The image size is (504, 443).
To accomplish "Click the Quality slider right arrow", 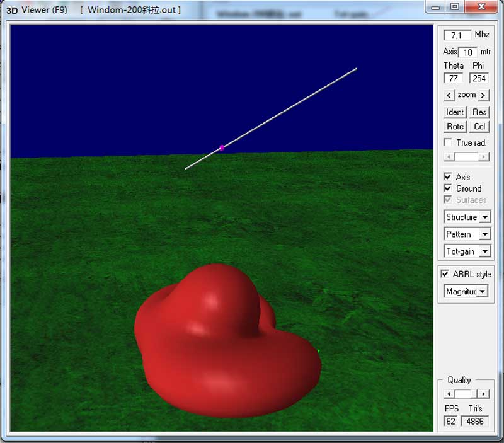I will 483,394.
